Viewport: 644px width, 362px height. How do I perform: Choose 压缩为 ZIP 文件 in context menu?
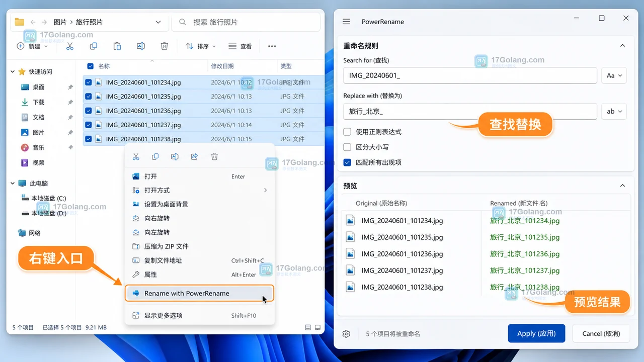(199, 246)
